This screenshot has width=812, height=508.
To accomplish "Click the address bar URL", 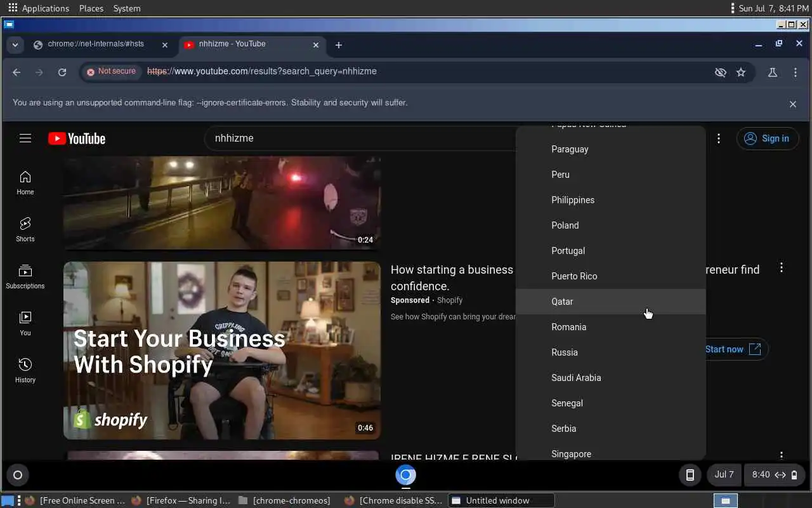I will pos(262,72).
